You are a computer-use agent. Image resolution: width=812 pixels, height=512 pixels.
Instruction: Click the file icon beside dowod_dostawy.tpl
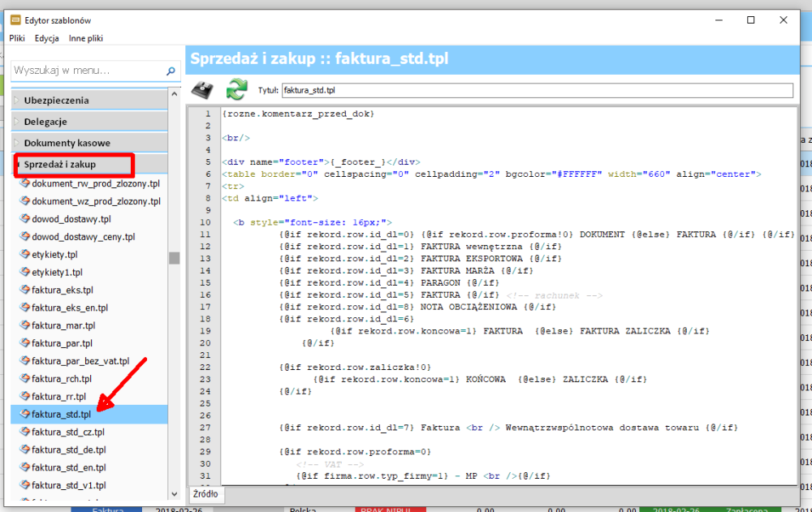click(x=24, y=218)
